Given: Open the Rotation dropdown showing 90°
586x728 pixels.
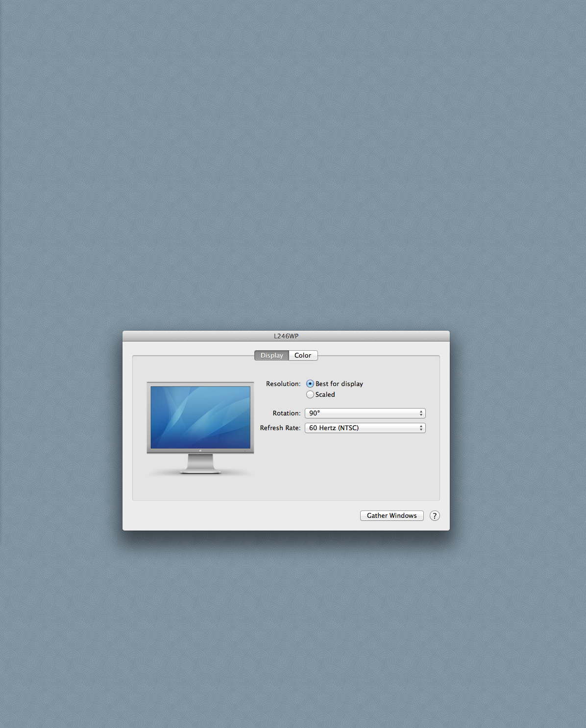Looking at the screenshot, I should point(365,413).
